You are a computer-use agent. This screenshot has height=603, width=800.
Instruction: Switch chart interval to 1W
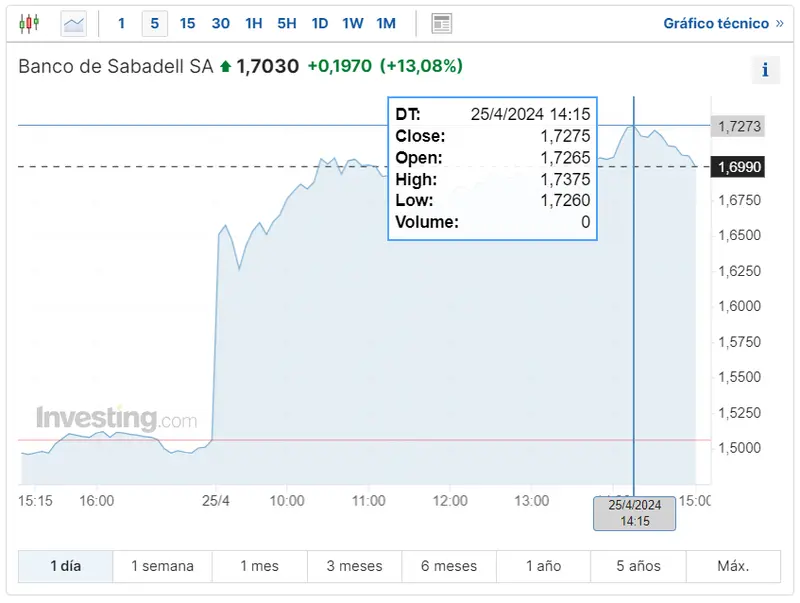coord(352,22)
